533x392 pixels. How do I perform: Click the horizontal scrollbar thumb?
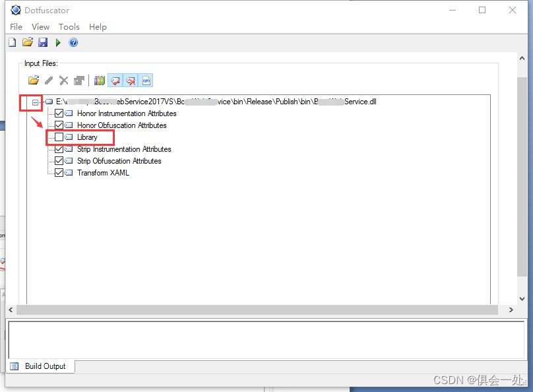[257, 310]
